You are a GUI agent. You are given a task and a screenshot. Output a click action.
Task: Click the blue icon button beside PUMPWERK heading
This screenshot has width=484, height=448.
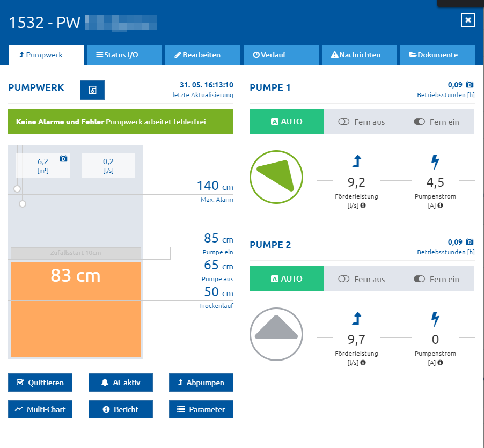tap(92, 90)
